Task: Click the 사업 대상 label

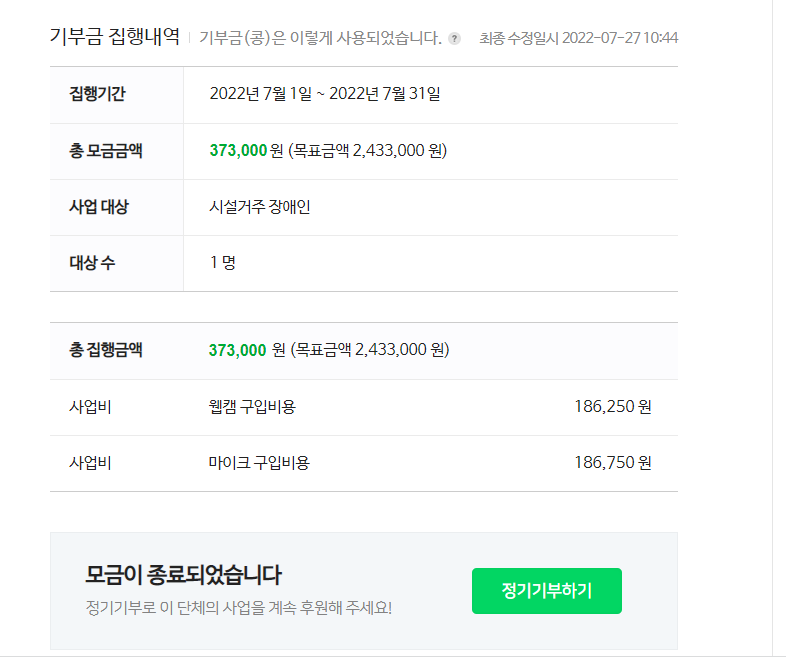Action: 99,206
